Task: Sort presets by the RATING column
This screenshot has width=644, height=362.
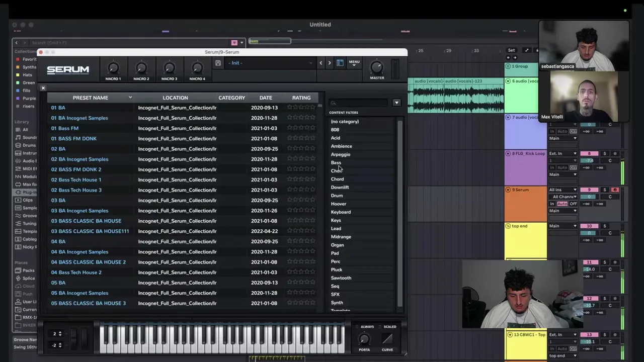Action: (301, 98)
